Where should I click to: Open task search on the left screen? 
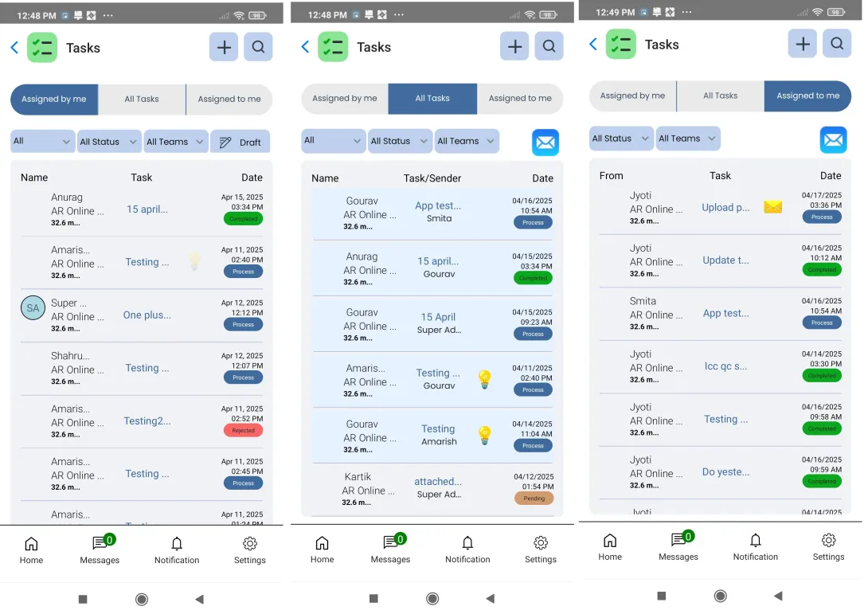click(x=258, y=47)
